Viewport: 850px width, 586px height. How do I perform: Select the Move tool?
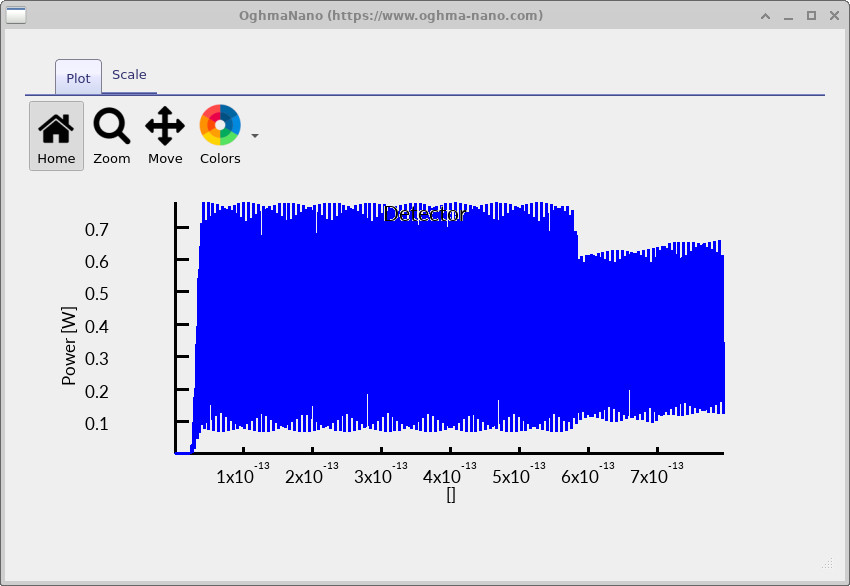[165, 135]
